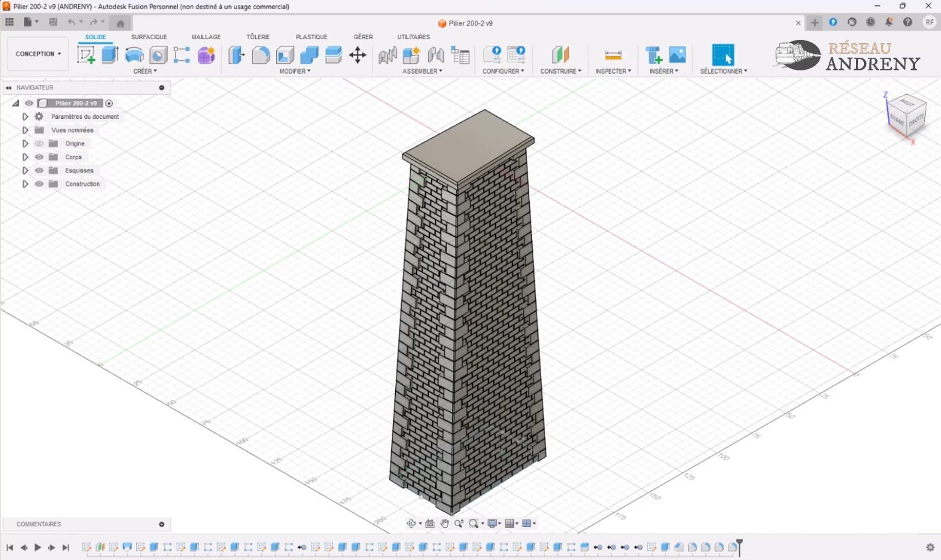
Task: Expand the Esquisses node
Action: (x=25, y=171)
